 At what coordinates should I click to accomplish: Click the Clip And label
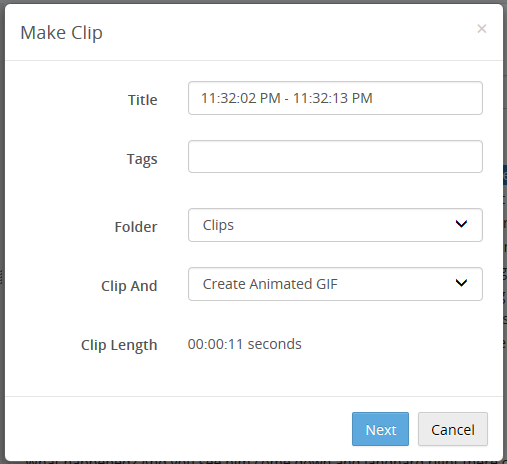tap(129, 286)
